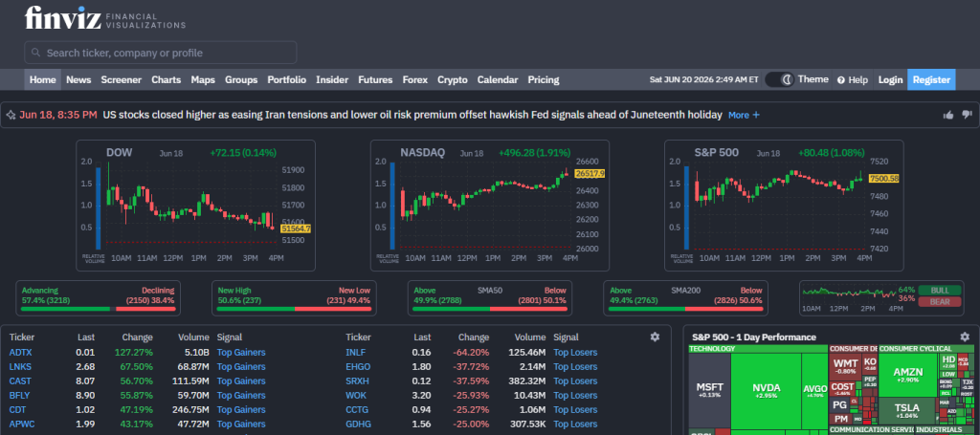Open the Calendar menu item
Viewport: 980px width, 435px height.
[498, 80]
